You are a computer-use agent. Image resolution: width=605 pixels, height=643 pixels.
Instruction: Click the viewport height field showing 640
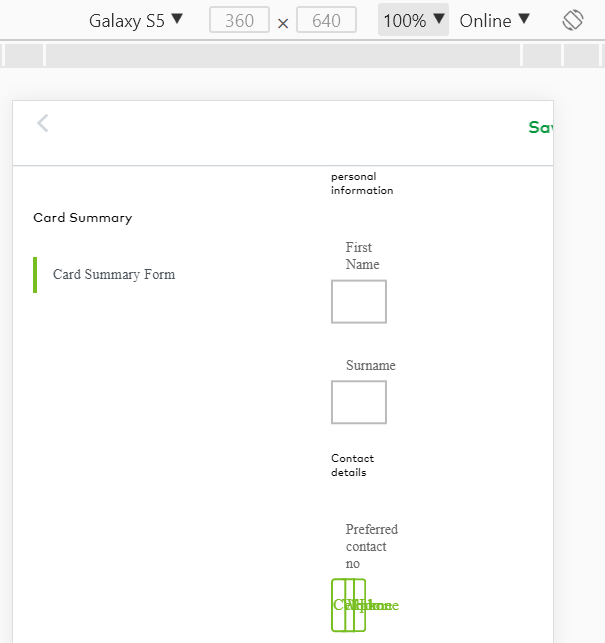coord(326,20)
